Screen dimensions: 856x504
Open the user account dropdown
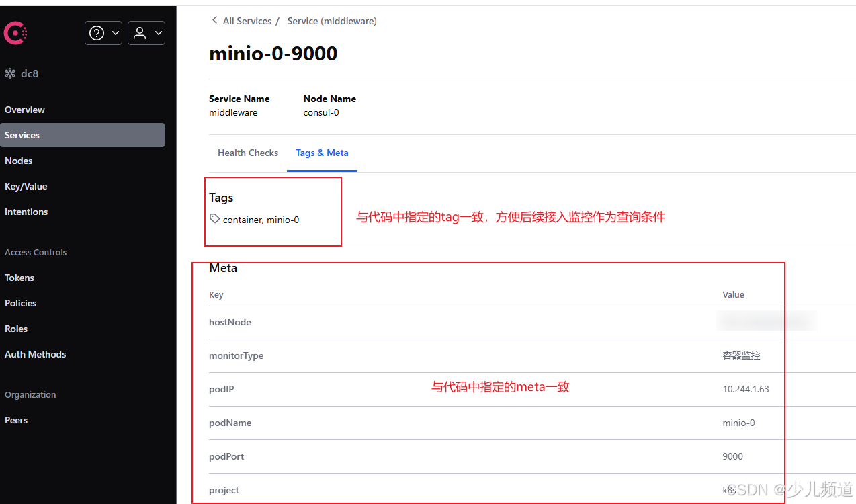(146, 33)
